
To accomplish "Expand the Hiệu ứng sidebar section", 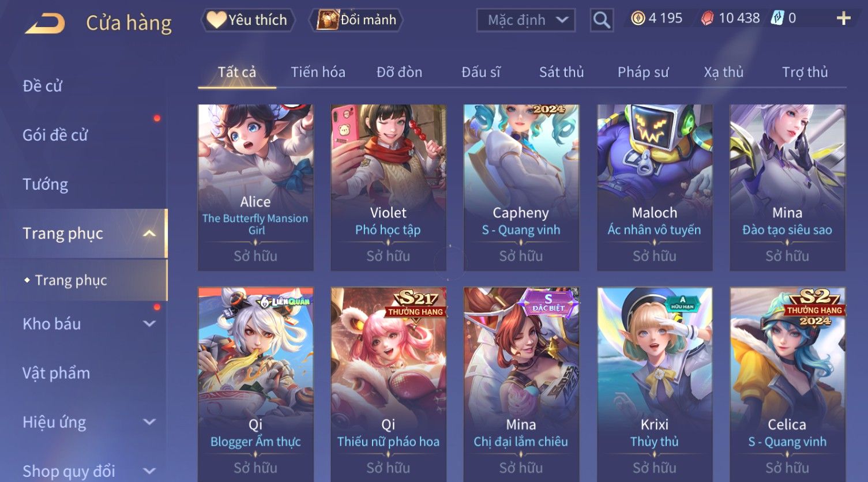I will 149,422.
